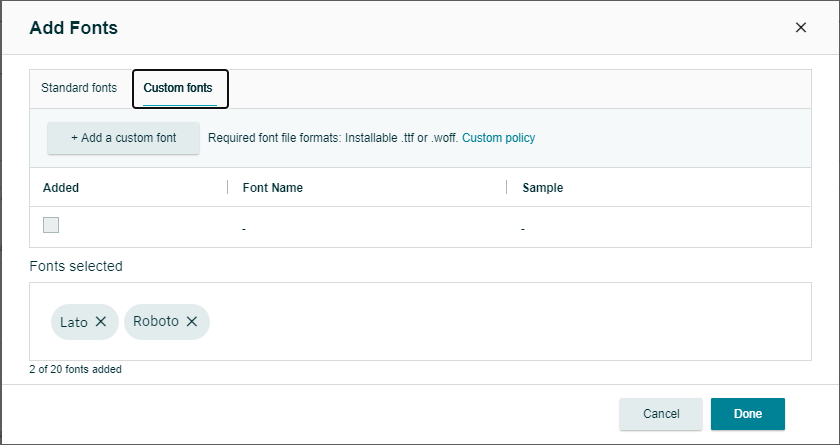Select the Roboto chip label

point(155,322)
